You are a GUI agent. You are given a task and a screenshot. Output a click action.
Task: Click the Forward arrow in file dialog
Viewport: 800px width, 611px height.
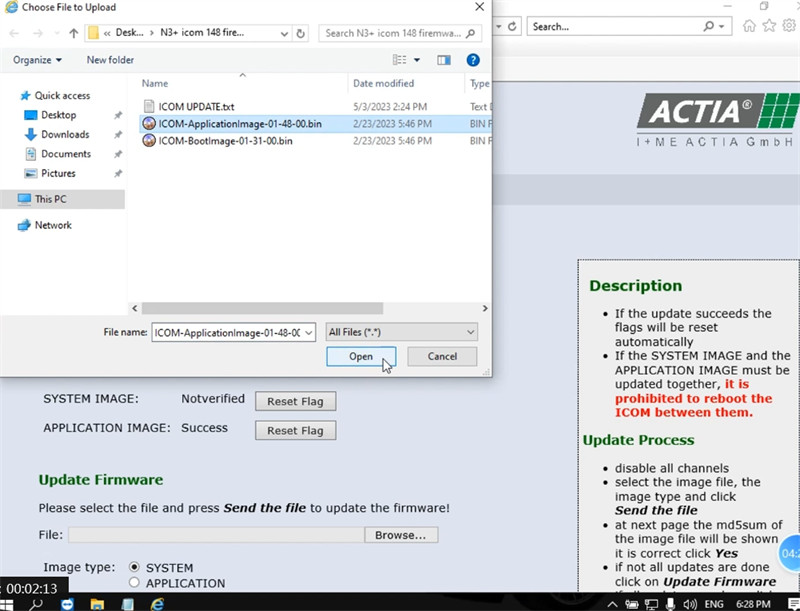(38, 33)
